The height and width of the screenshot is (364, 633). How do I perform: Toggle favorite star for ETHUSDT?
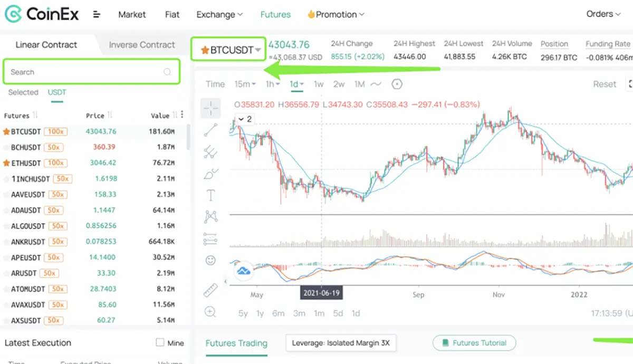coord(6,163)
